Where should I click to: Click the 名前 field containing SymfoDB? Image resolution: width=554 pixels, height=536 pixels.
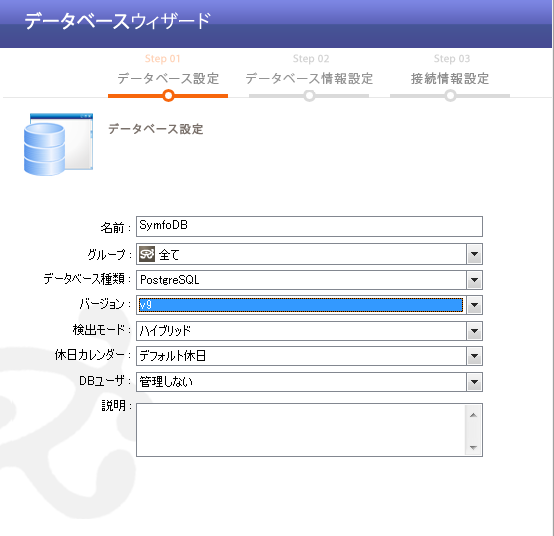tap(309, 226)
